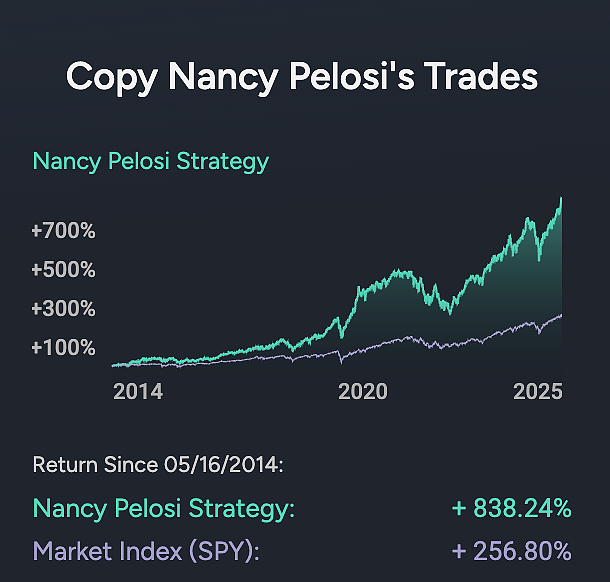Click the green line's 2021 plateau peak
Viewport: 610px width, 582px height.
coord(398,270)
